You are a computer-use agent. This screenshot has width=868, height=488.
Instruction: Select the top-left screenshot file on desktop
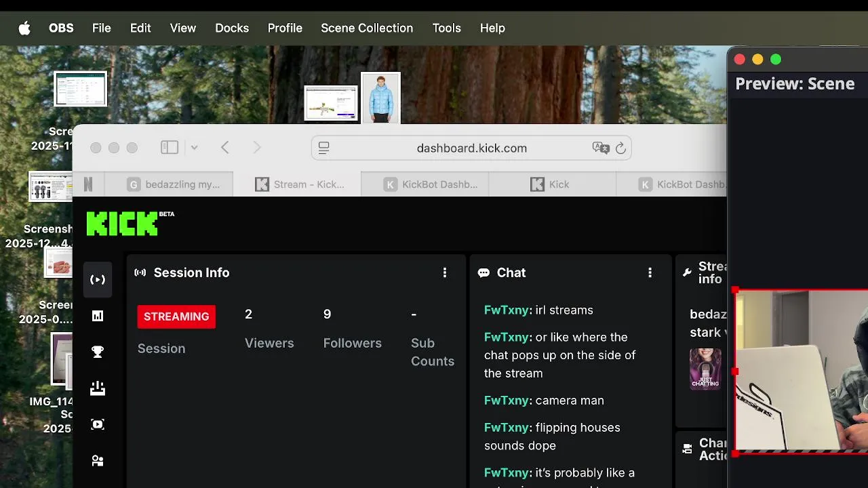tap(80, 89)
